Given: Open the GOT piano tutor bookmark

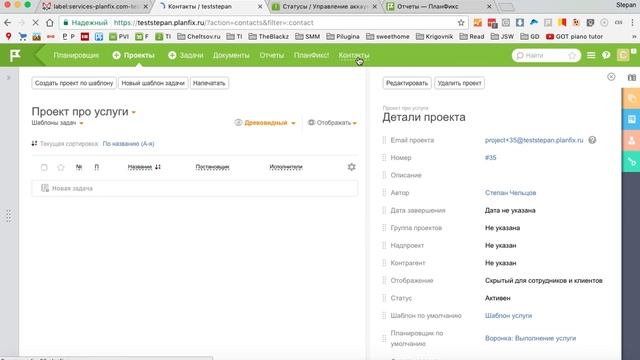Looking at the screenshot, I should click(x=574, y=37).
